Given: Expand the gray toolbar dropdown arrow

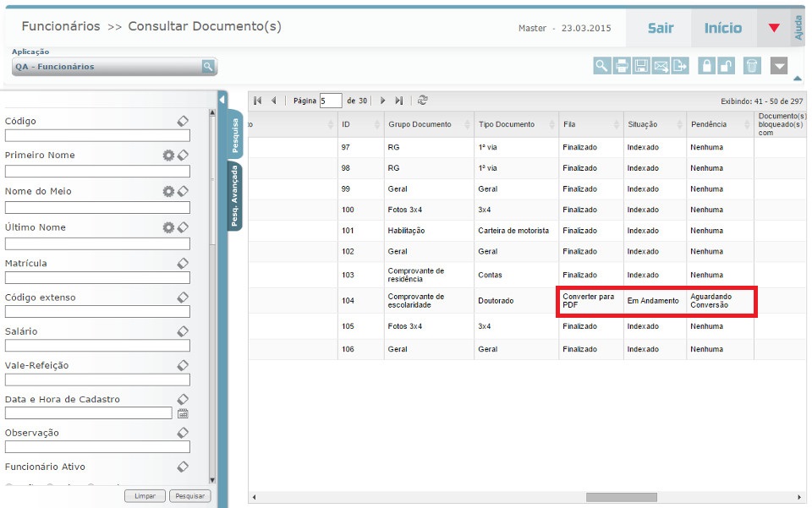Looking at the screenshot, I should [x=779, y=66].
